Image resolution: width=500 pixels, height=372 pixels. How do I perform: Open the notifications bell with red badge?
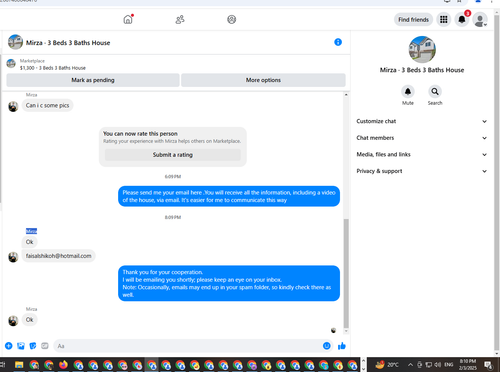point(462,19)
